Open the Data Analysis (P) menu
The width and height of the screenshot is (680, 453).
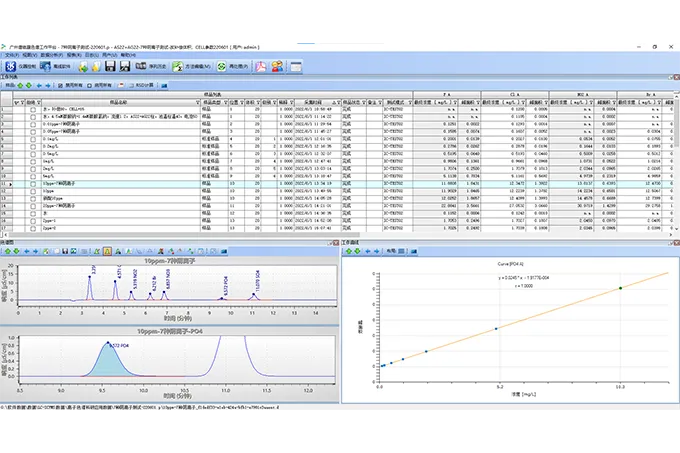52,55
